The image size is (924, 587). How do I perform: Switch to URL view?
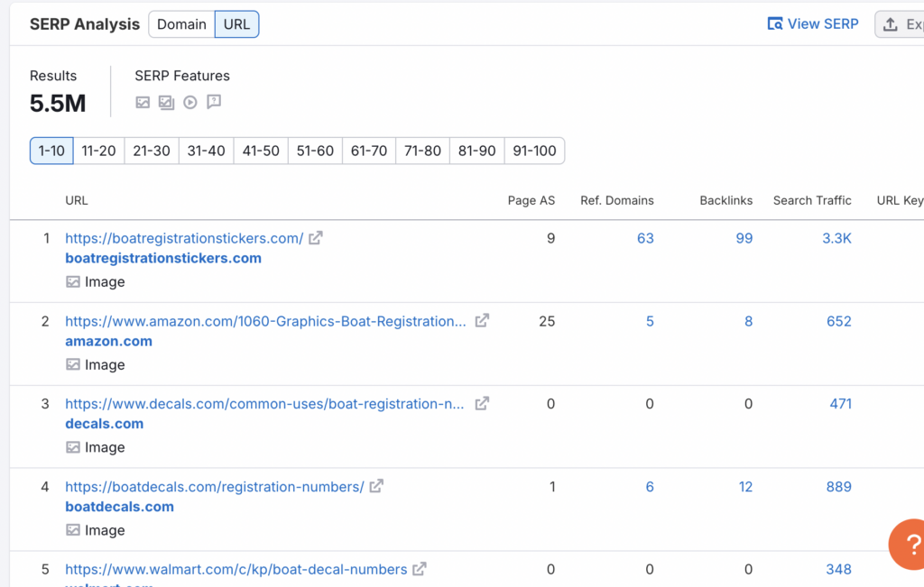[x=237, y=24]
